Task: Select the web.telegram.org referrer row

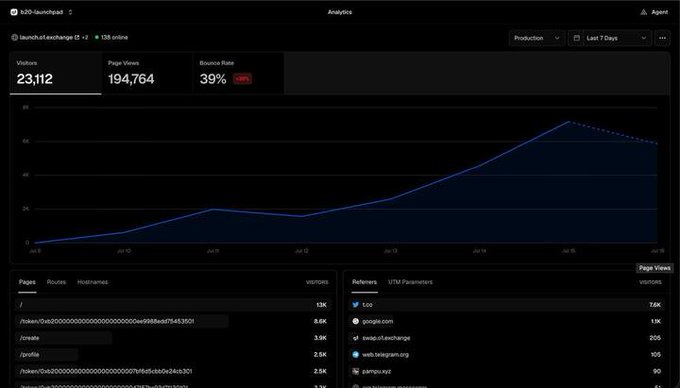Action: (x=507, y=355)
